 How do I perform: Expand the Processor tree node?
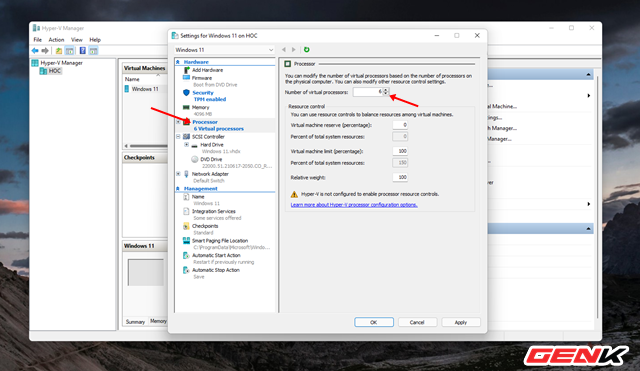pyautogui.click(x=178, y=122)
